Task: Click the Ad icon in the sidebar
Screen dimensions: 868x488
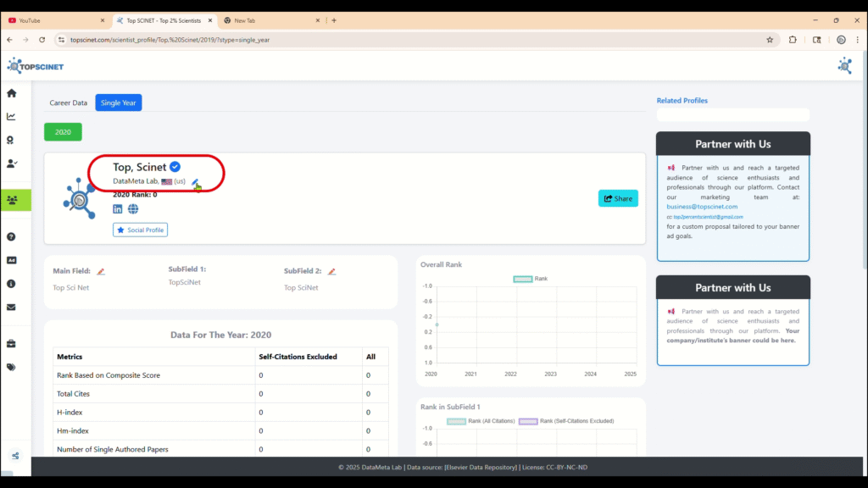Action: coord(11,260)
